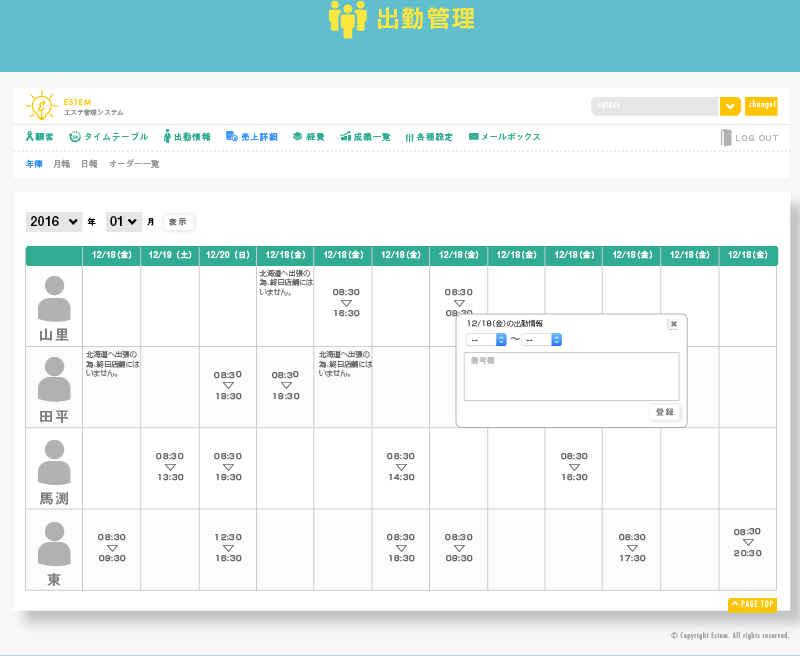
Task: Click the ESTEM lightbulb logo
Action: (x=42, y=105)
